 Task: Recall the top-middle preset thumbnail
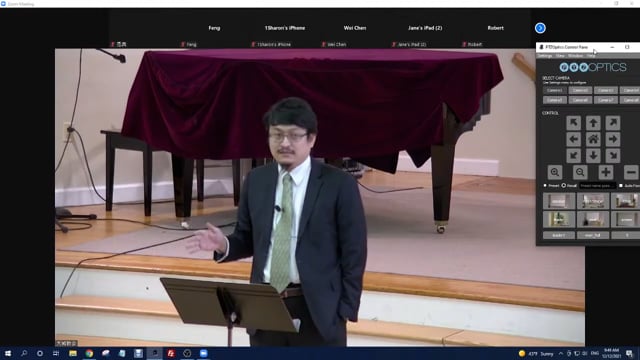point(593,201)
